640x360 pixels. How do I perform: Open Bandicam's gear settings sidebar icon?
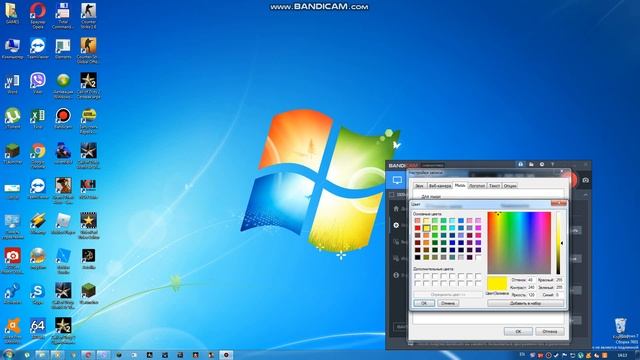pyautogui.click(x=396, y=225)
